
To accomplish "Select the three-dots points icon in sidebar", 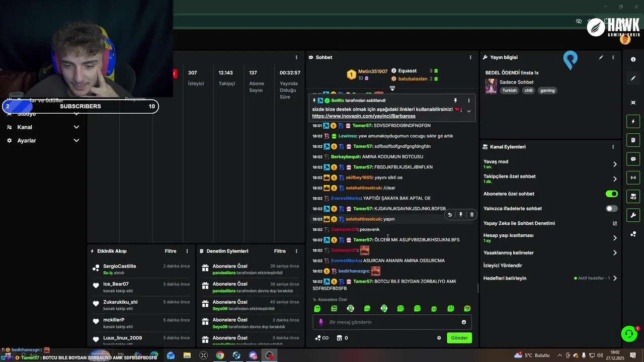I will point(633,234).
